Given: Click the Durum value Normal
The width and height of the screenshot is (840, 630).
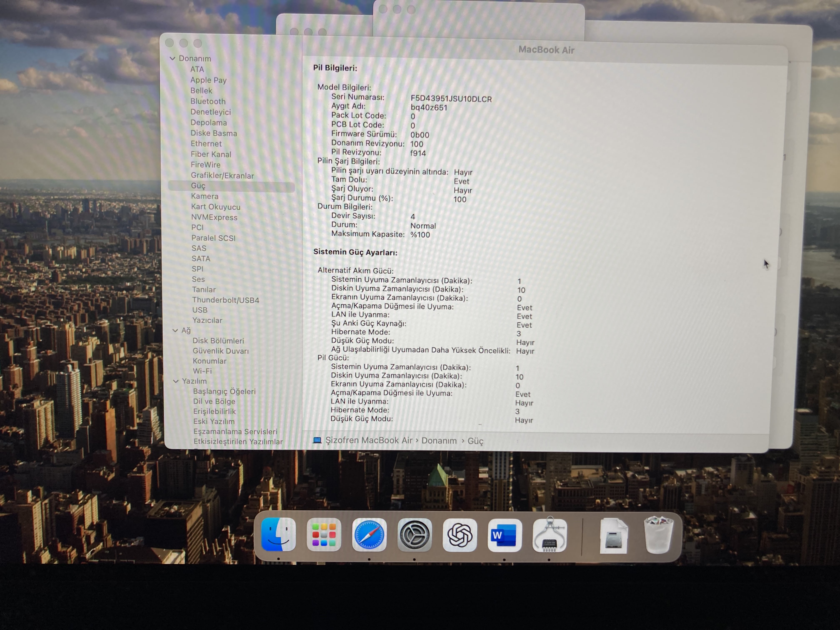Looking at the screenshot, I should coord(423,226).
